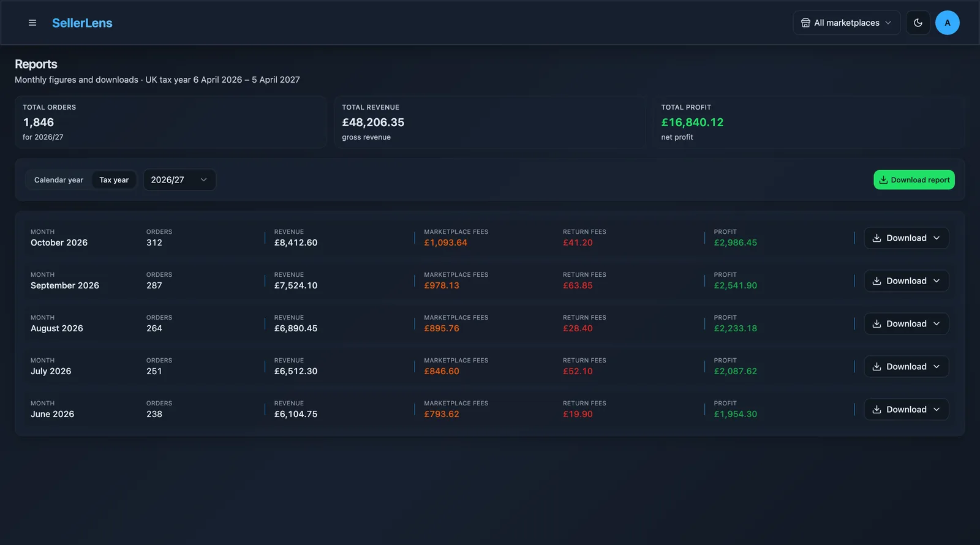
Task: Expand the September 2026 download chevron
Action: [x=937, y=281]
